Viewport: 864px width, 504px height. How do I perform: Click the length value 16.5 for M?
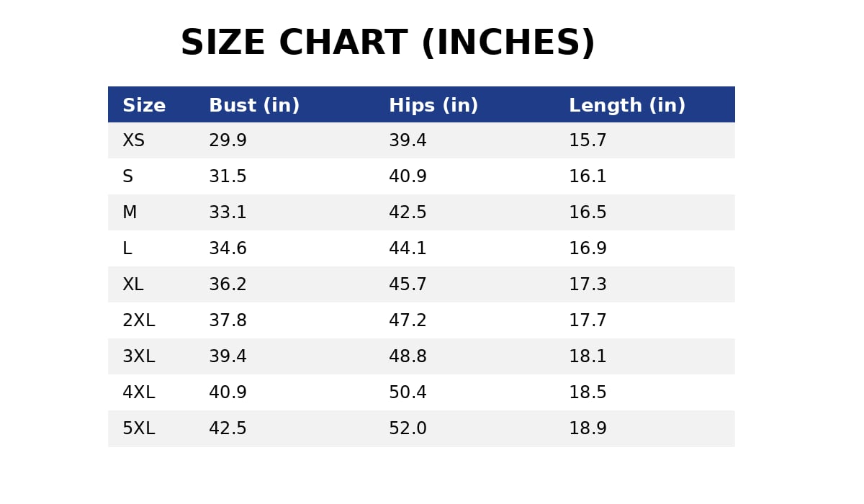[588, 213]
